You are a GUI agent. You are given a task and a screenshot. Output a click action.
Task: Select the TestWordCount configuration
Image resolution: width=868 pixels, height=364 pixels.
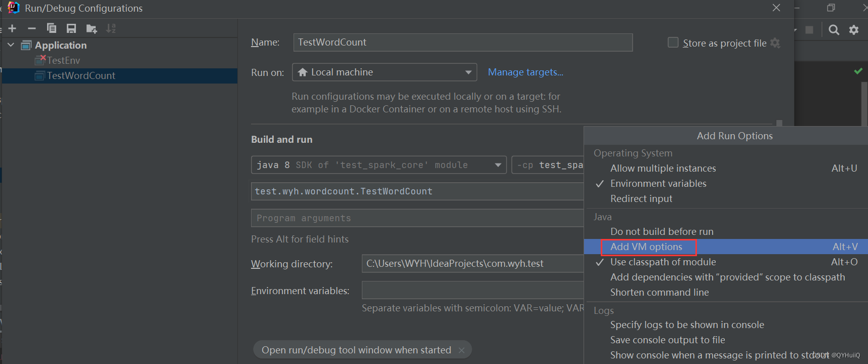click(119, 75)
